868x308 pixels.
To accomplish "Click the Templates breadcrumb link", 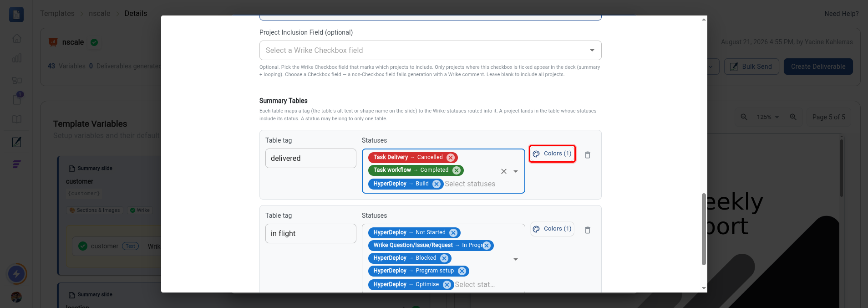I will tap(57, 13).
